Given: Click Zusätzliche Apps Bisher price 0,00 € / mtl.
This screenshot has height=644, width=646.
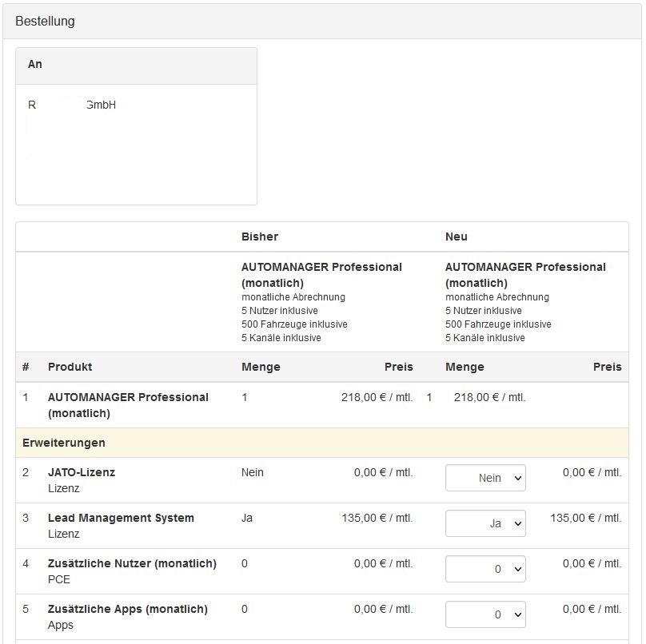Looking at the screenshot, I should coord(384,609).
